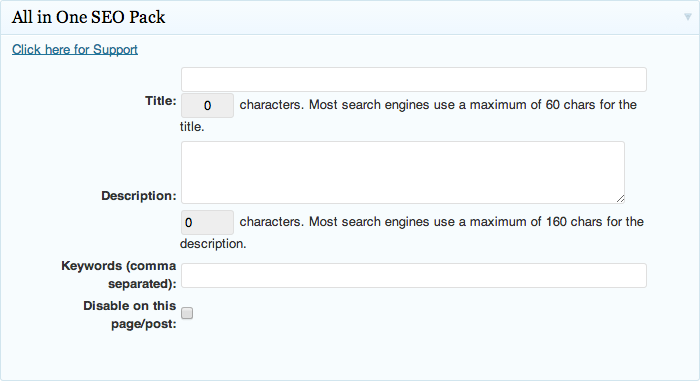Click the Keywords (comma separated): label
The height and width of the screenshot is (381, 700).
(119, 275)
